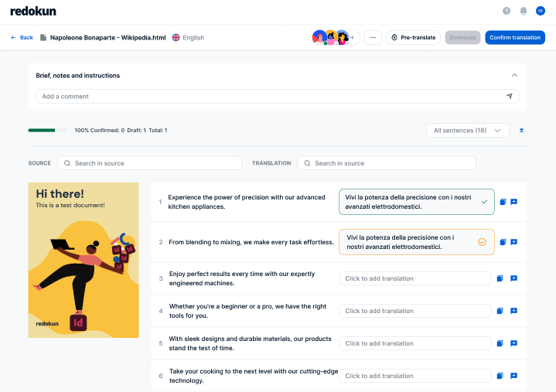
Task: Click translation field for sentence 5
Action: pos(414,343)
